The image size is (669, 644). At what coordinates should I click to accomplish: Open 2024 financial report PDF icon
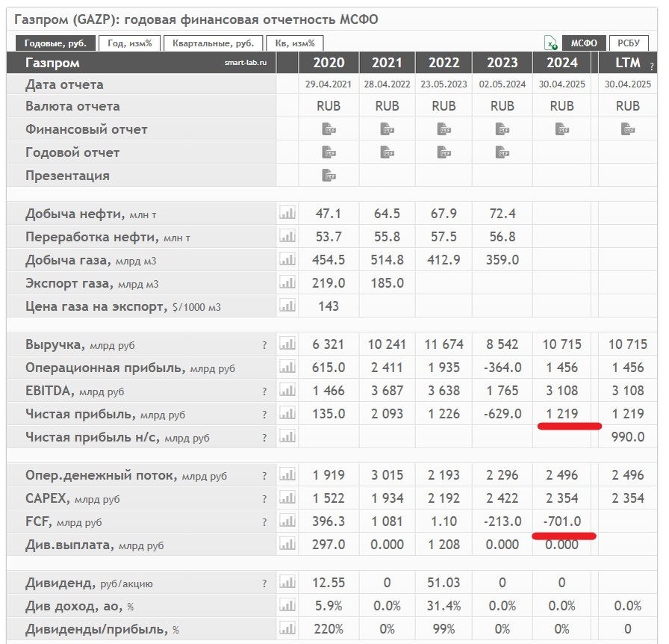[x=562, y=129]
